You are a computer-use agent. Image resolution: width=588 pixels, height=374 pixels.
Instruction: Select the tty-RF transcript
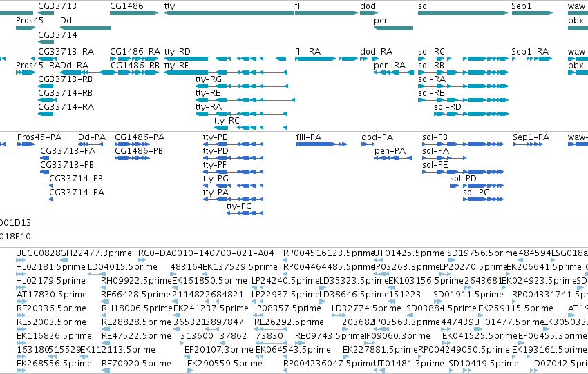click(226, 72)
